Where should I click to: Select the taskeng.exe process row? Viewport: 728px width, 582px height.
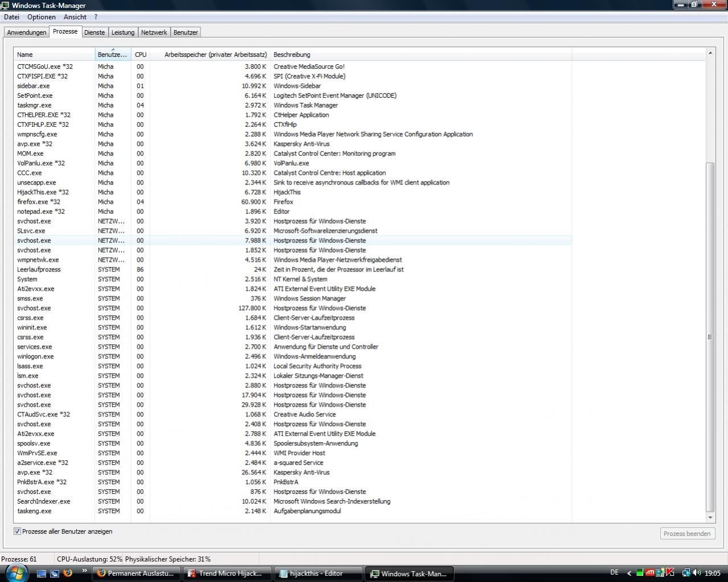(x=293, y=511)
